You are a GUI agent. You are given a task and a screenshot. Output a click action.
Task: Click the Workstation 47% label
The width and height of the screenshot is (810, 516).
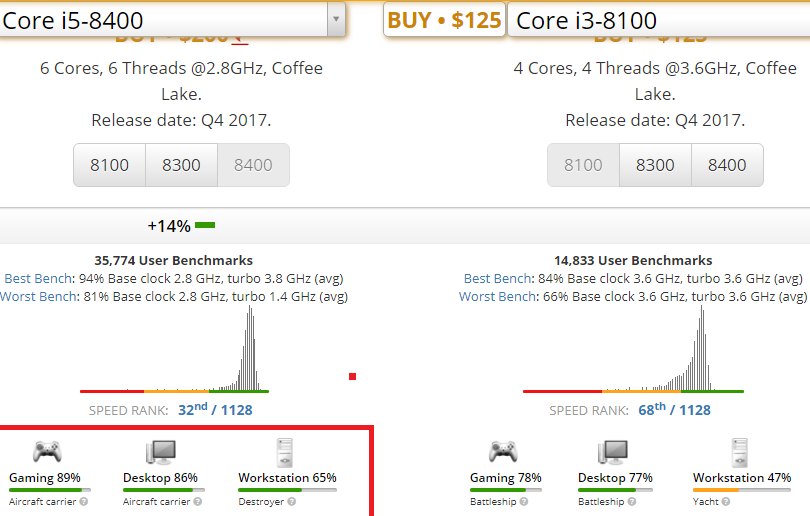(742, 478)
